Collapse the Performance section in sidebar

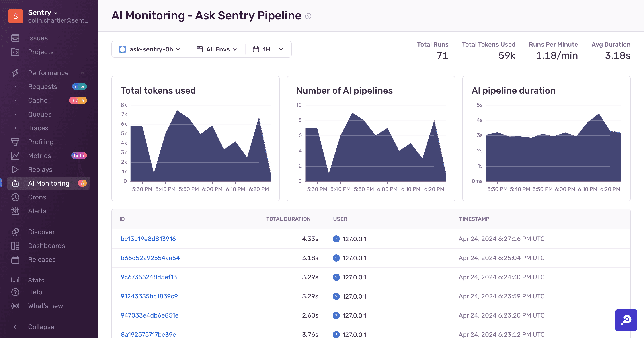click(x=83, y=73)
